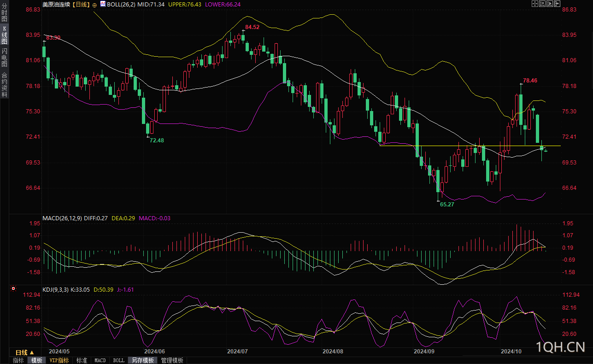Image resolution: width=593 pixels, height=364 pixels.
Task: Click the jump-to-start chart range icon
Action: pos(542,4)
